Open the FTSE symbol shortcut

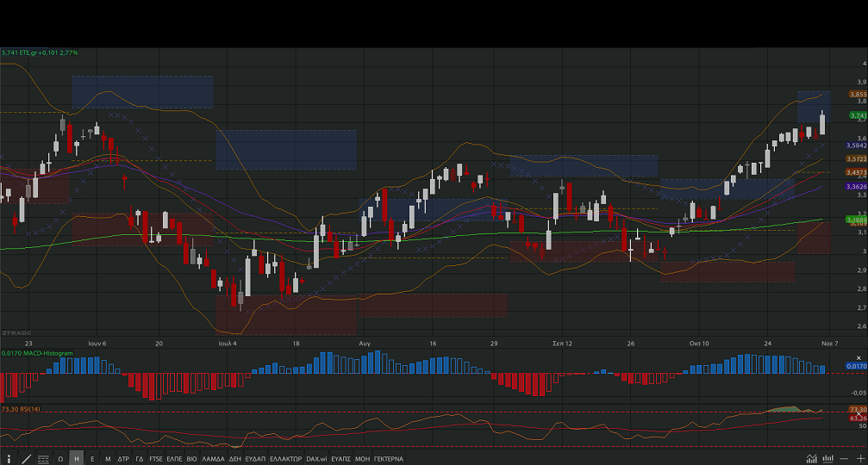pos(155,459)
